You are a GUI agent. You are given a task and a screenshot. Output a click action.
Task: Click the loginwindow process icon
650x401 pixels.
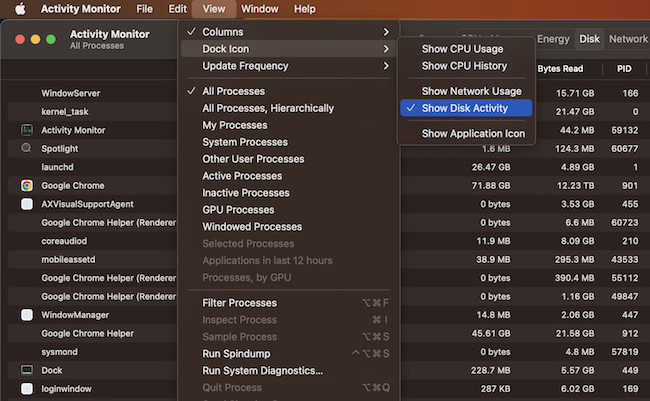(x=27, y=389)
